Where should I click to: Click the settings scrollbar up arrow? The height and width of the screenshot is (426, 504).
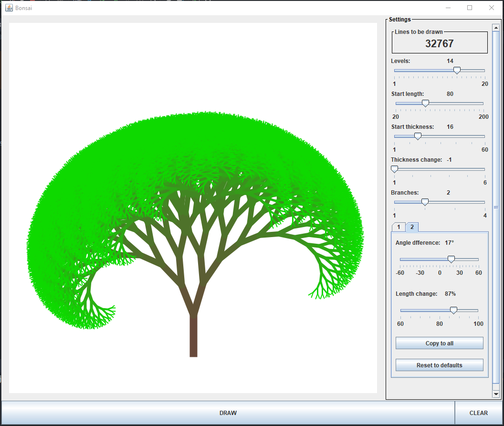[496, 28]
